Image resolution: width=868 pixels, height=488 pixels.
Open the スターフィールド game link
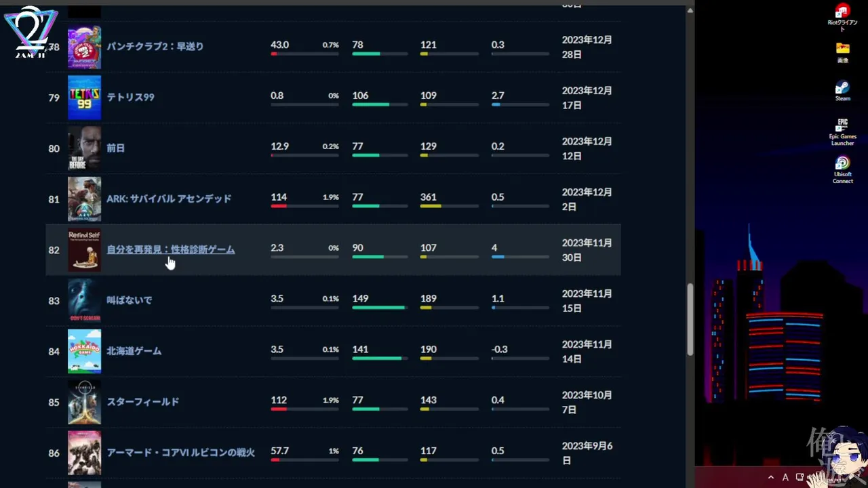(142, 402)
